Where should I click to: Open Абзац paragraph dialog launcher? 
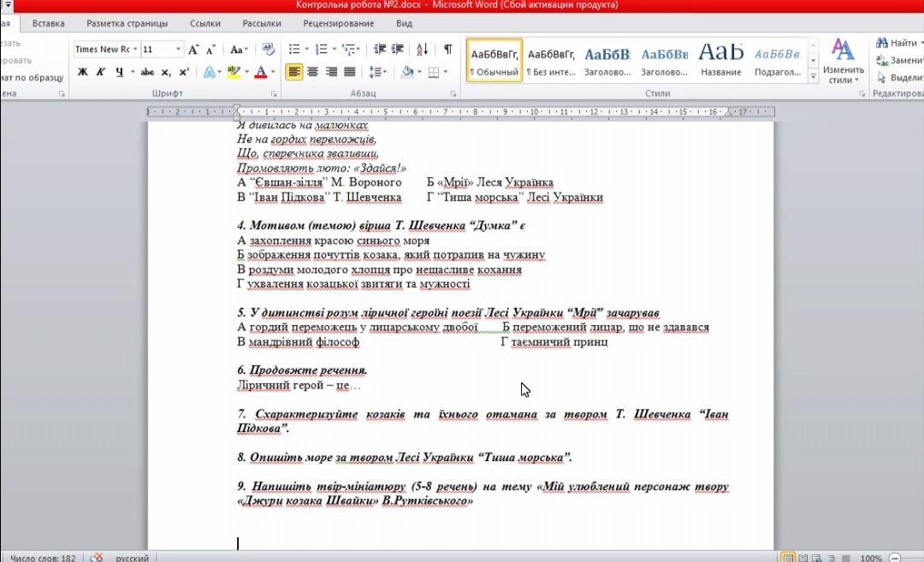point(453,94)
